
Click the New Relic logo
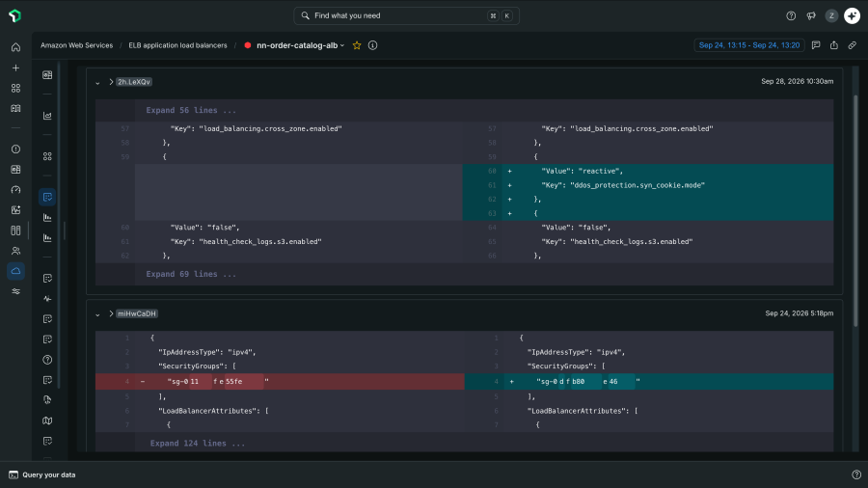pyautogui.click(x=14, y=15)
